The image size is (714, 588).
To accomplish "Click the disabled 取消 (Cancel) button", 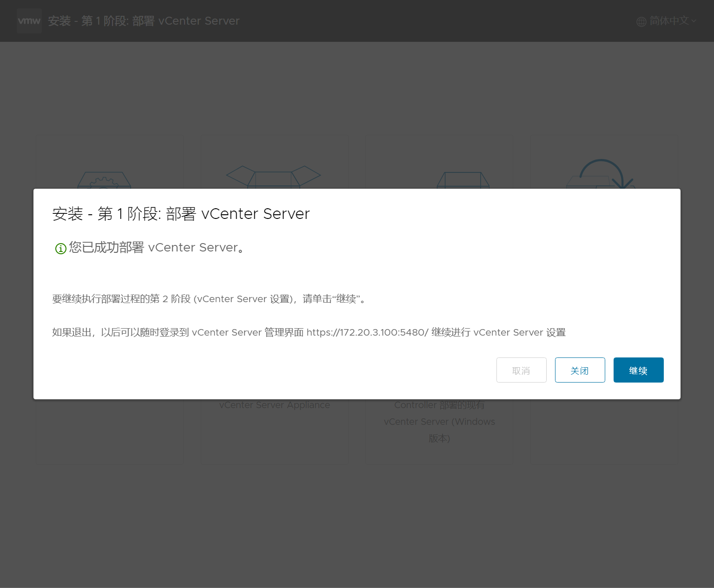I will coord(521,370).
